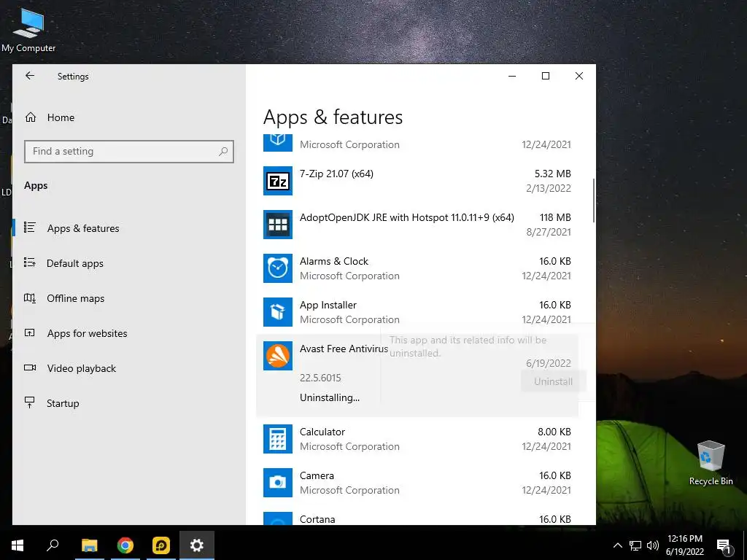The width and height of the screenshot is (747, 560).
Task: Select the 7-Zip 21.07 (x64) entry
Action: [417, 181]
